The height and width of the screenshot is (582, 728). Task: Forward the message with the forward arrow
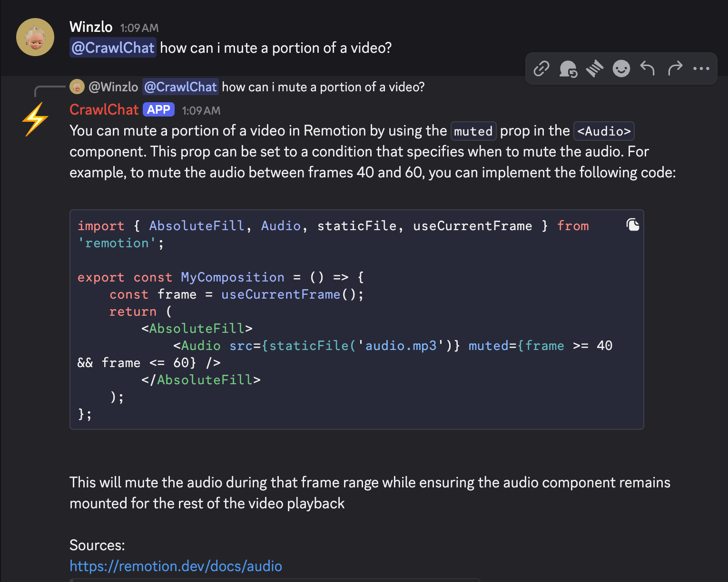[x=675, y=68]
